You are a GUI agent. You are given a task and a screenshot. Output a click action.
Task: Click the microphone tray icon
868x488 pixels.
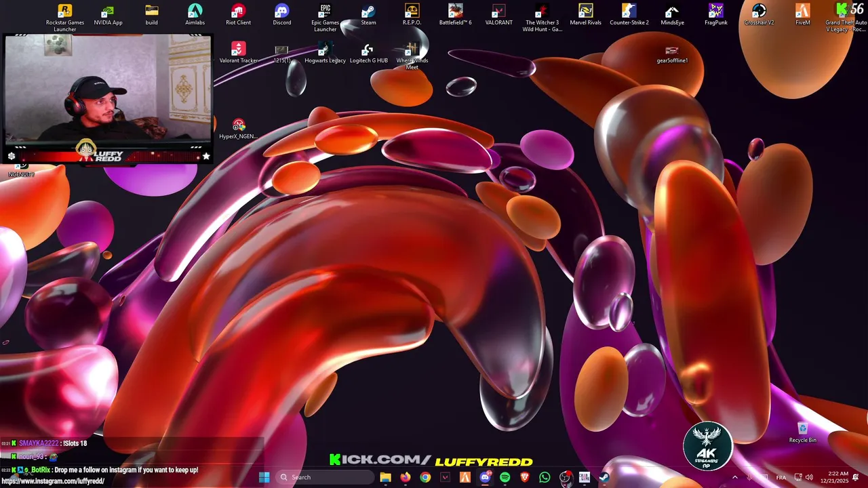tap(749, 477)
